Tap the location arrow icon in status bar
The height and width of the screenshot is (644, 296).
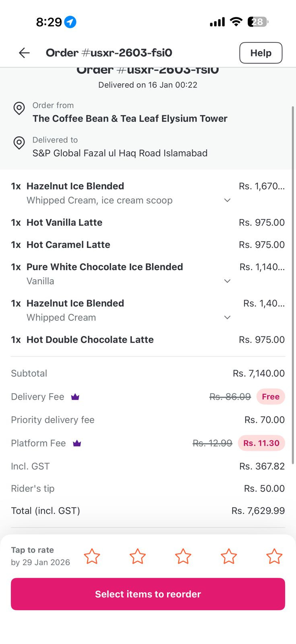click(x=70, y=22)
